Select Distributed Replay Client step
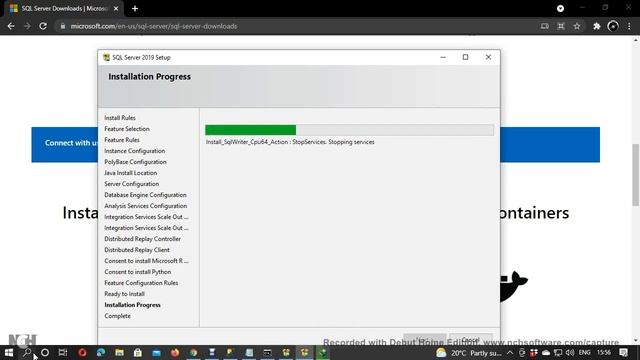 tap(137, 250)
